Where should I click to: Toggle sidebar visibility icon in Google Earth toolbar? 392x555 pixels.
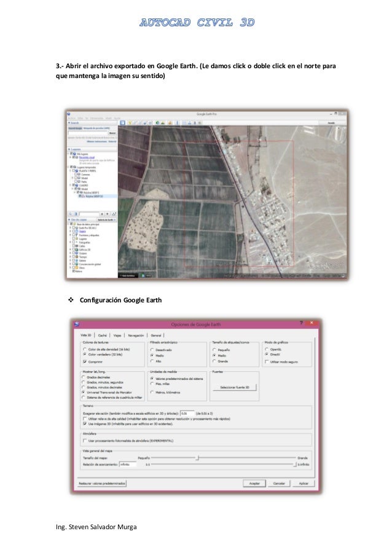pyautogui.click(x=122, y=123)
